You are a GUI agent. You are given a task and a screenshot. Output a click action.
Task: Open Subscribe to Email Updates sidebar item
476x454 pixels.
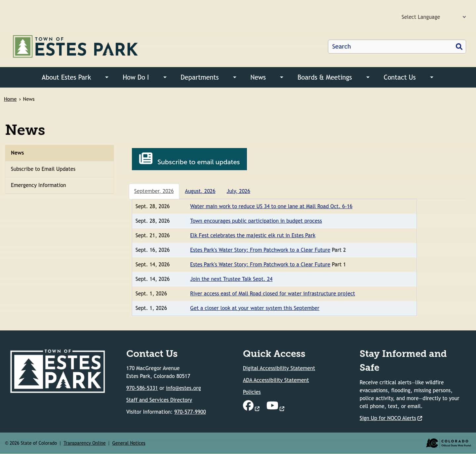(x=59, y=169)
